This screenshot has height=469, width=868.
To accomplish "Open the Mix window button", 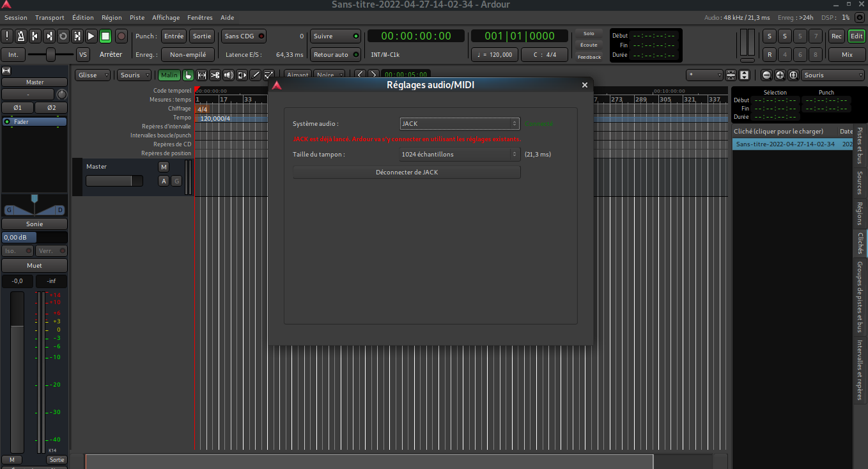I will point(847,55).
